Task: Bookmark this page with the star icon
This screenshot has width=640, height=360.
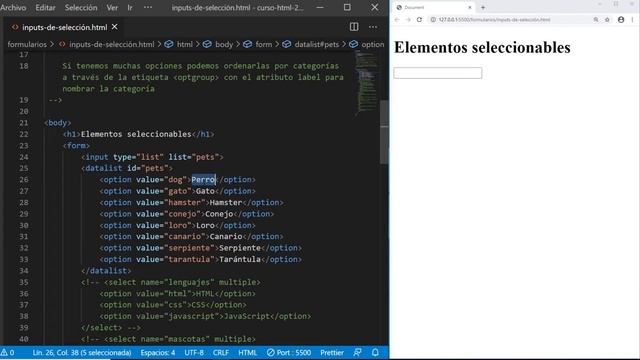Action: tap(607, 20)
